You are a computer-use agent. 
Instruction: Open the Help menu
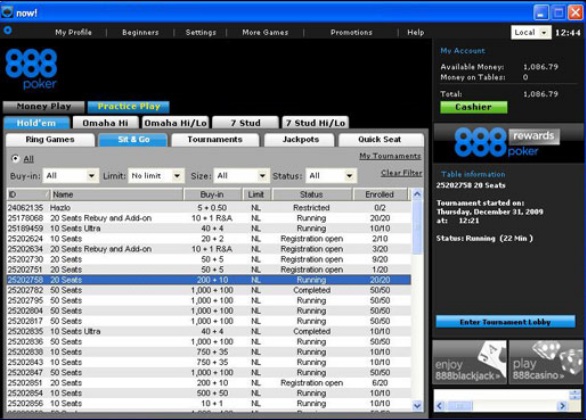[x=416, y=33]
